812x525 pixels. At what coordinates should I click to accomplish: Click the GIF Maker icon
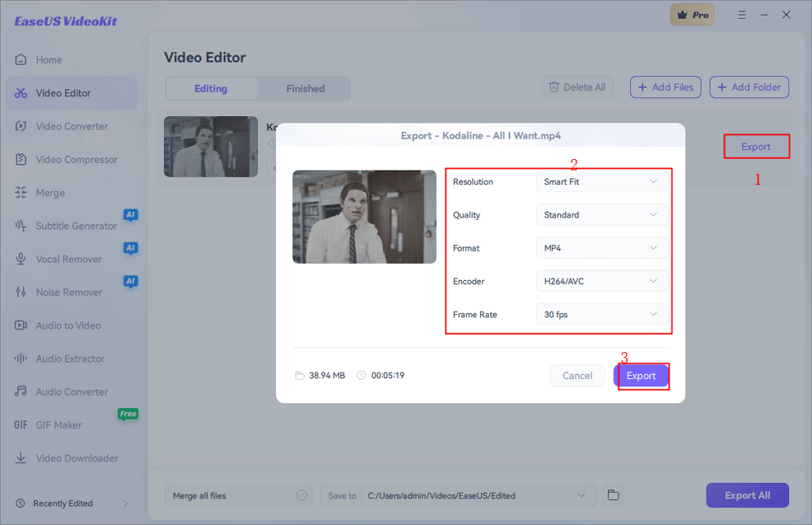[21, 425]
